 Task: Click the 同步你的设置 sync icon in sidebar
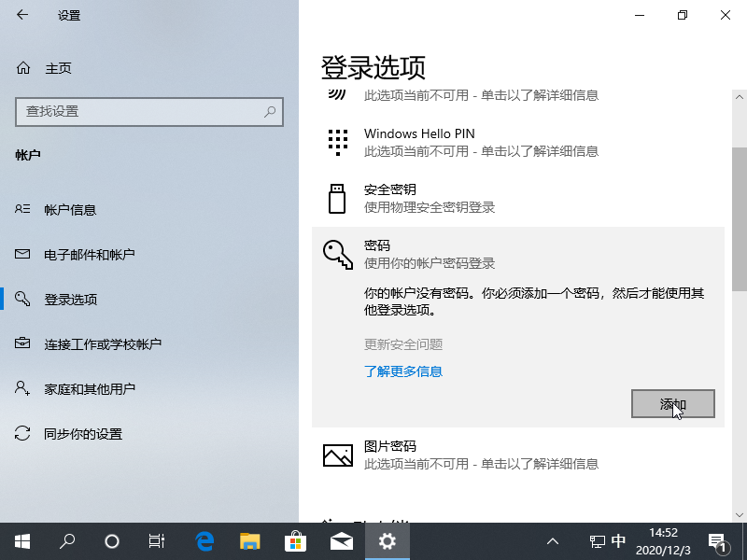tap(21, 433)
